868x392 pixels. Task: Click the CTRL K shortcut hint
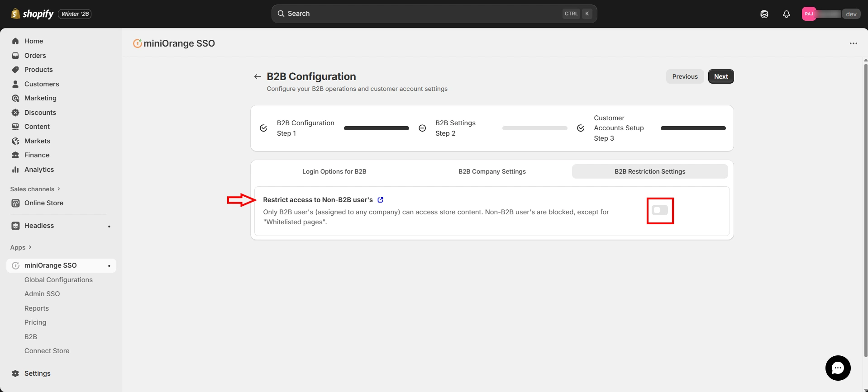pos(577,14)
